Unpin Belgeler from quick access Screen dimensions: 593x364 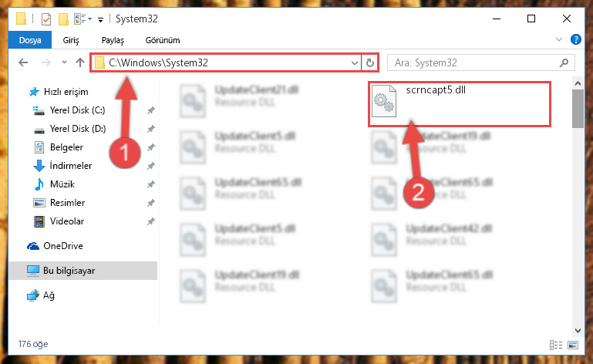click(x=150, y=147)
